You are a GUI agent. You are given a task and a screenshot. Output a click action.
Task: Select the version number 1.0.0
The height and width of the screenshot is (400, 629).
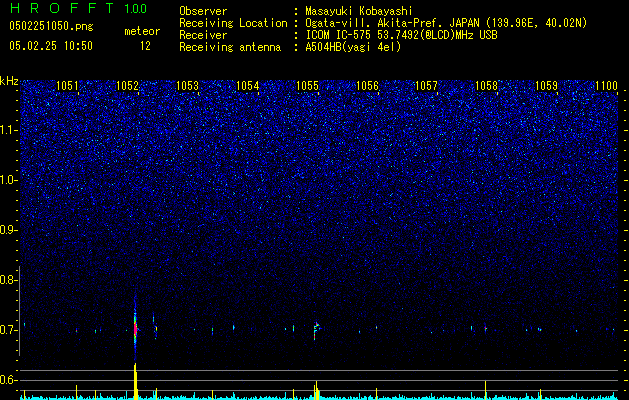(x=136, y=9)
